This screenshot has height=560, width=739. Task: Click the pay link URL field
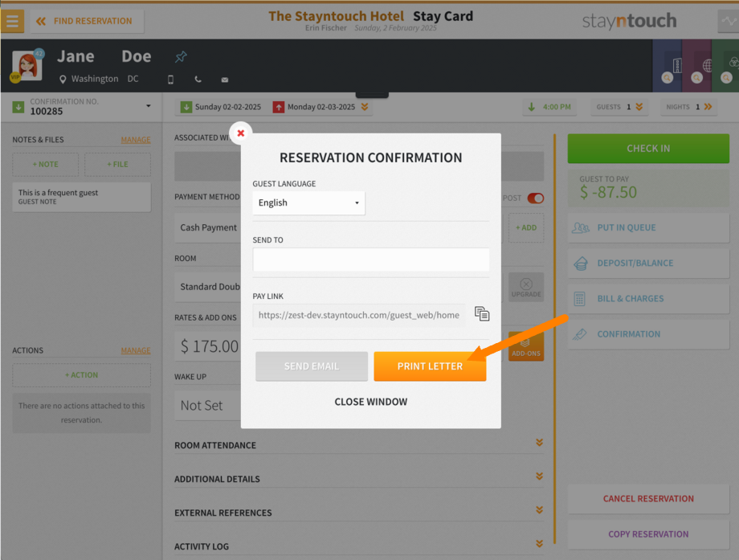pyautogui.click(x=359, y=315)
